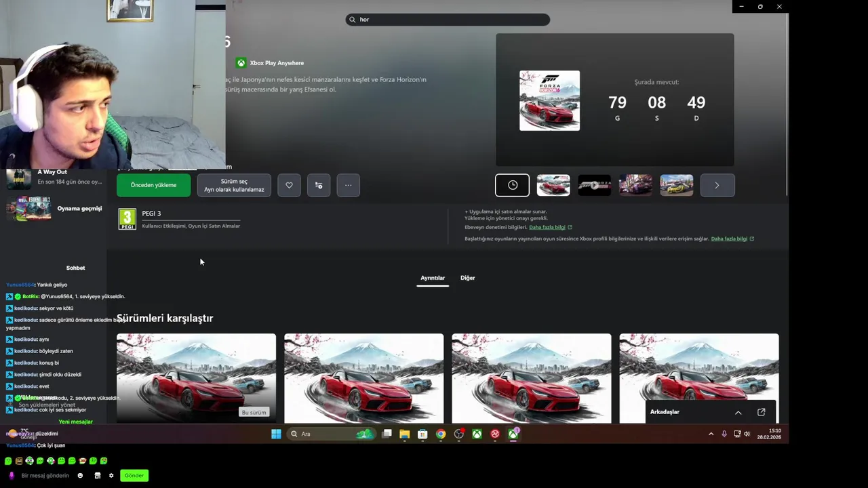868x488 pixels.
Task: Jump to 'Yeni mesajlar' in chat
Action: pos(75,422)
